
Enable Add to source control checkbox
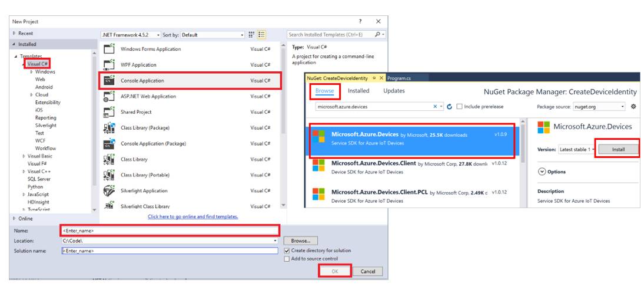tap(287, 259)
